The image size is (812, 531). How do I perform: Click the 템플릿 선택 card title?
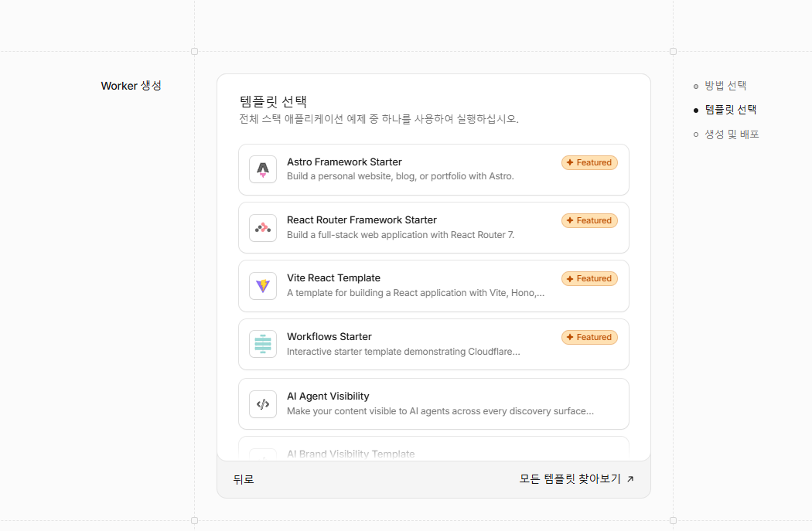tap(273, 101)
